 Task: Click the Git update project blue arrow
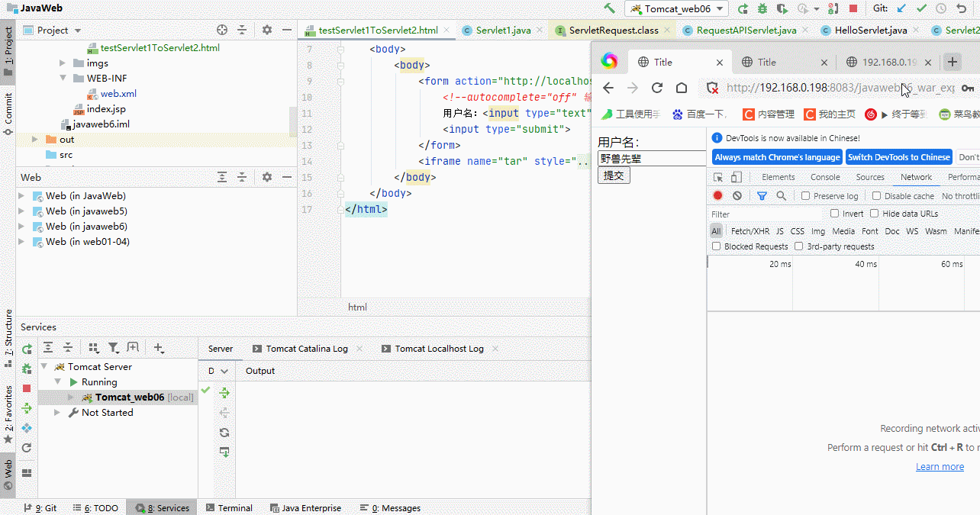[x=901, y=8]
